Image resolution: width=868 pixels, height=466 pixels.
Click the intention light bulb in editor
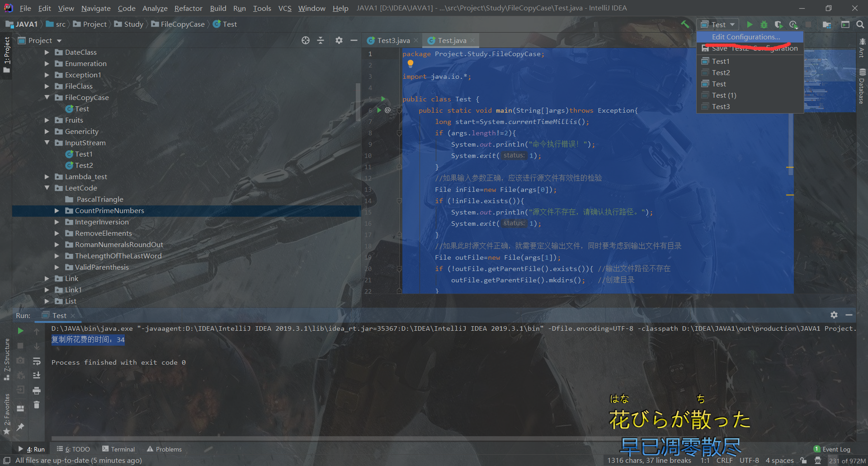pos(410,64)
